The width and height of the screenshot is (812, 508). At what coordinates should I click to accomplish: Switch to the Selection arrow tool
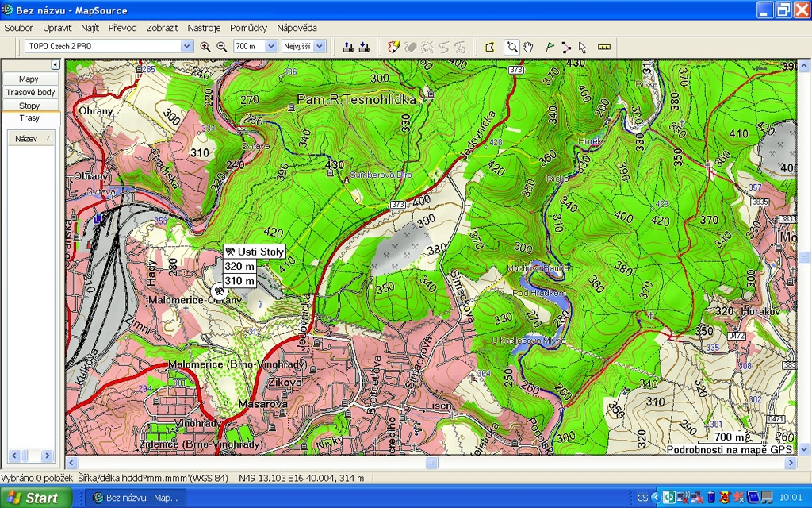(x=582, y=47)
